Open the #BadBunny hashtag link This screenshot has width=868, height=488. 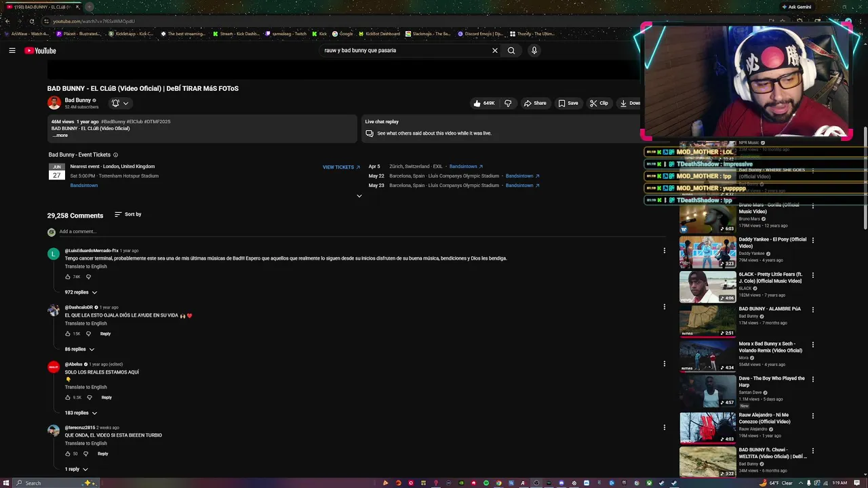tap(113, 121)
